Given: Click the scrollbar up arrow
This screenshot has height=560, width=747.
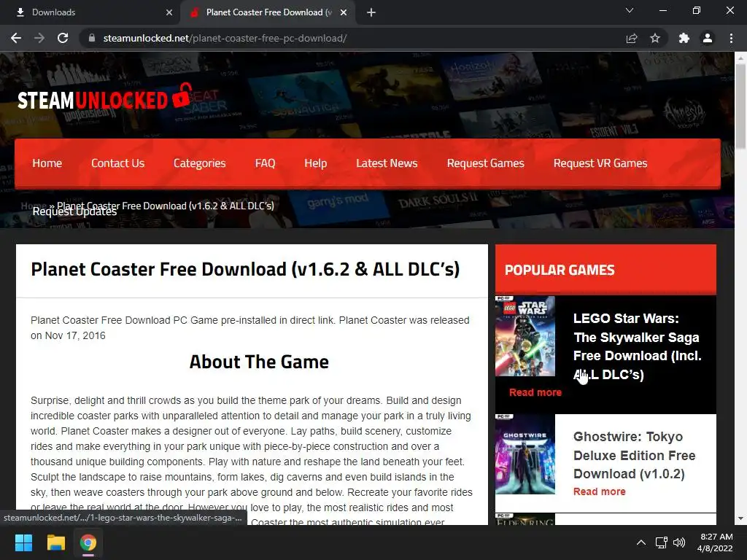Looking at the screenshot, I should tap(740, 58).
